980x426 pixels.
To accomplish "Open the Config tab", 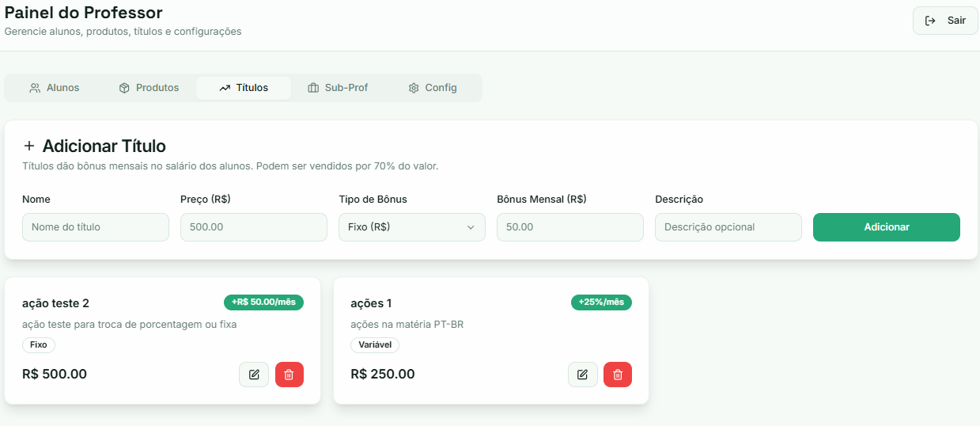I will 433,88.
